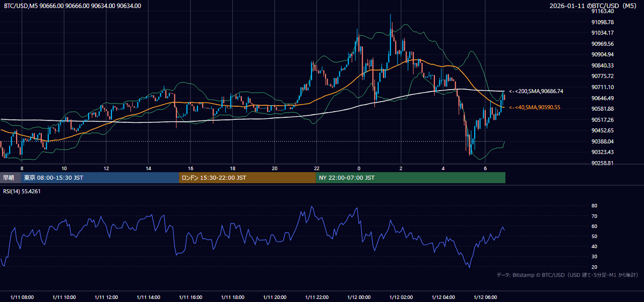Image resolution: width=644 pixels, height=302 pixels.
Task: Click the BTC/USD,M5 price header text
Action: point(73,6)
